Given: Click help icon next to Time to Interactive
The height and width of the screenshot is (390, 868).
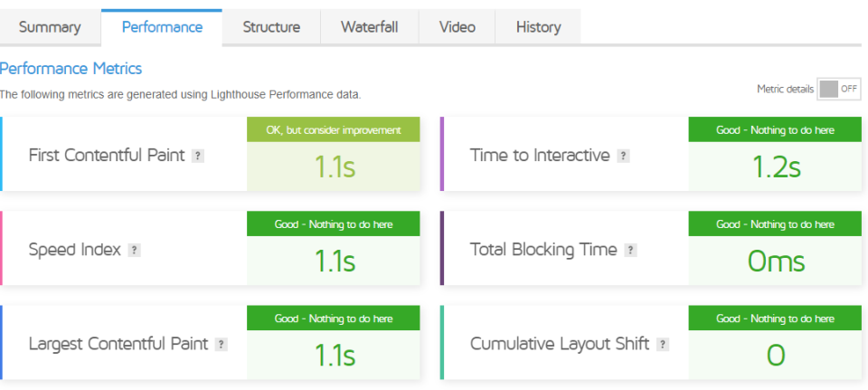Looking at the screenshot, I should [x=623, y=157].
